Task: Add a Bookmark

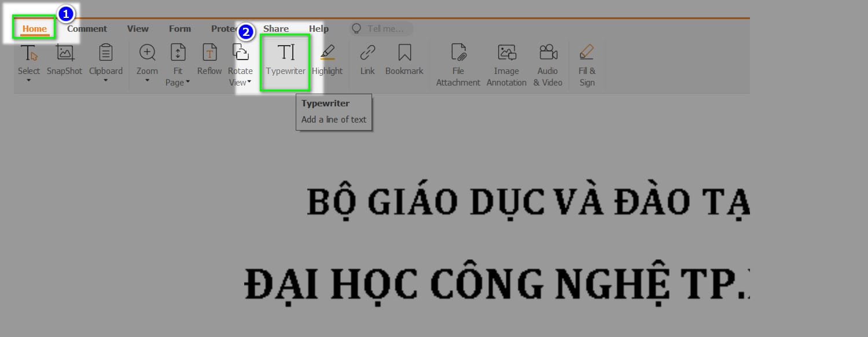Action: (x=404, y=60)
